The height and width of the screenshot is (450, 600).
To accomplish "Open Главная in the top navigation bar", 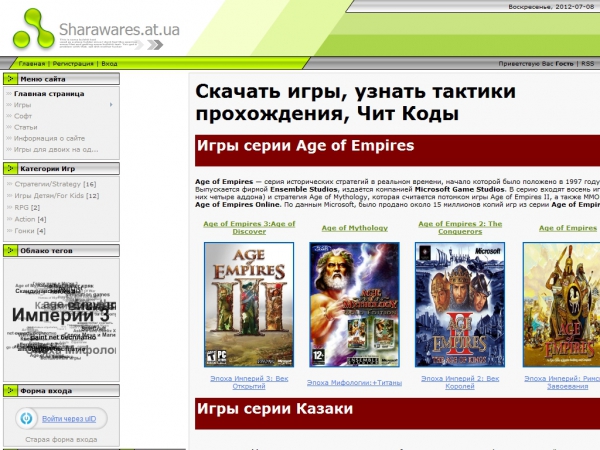I will pos(32,64).
